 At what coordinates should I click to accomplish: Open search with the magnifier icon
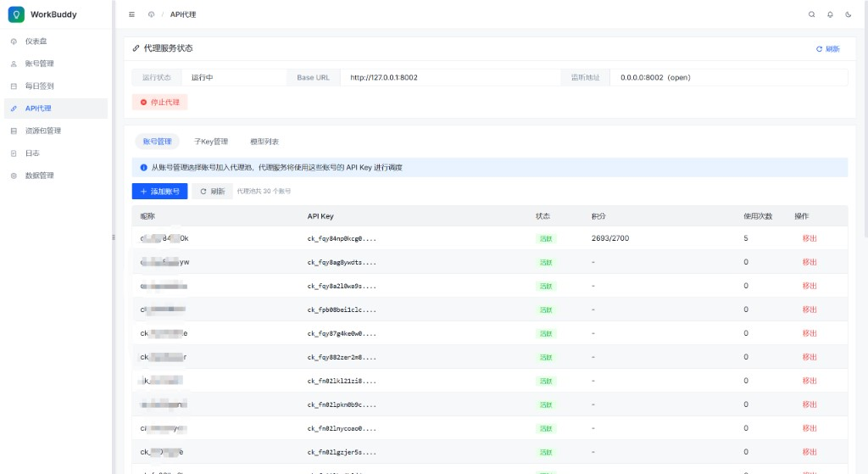click(x=811, y=14)
